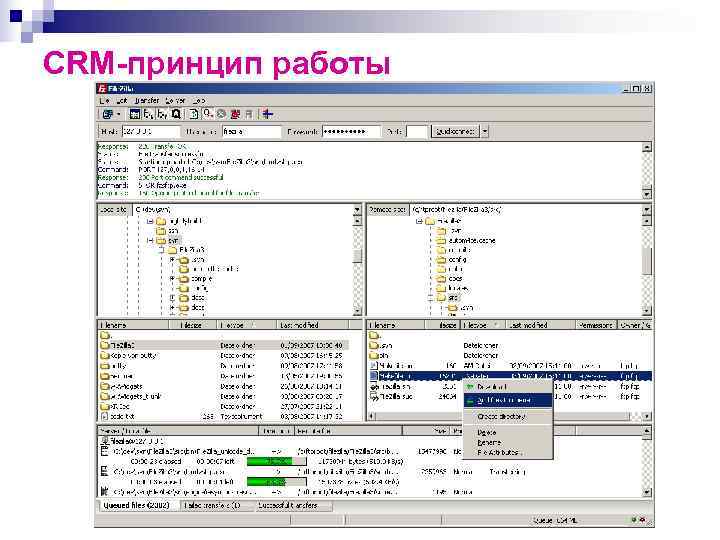This screenshot has width=720, height=540.
Task: Switch to Successful transfers tab
Action: coord(294,506)
